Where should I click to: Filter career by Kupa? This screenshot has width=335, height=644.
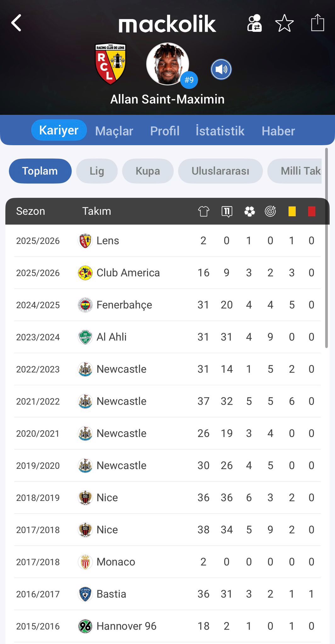click(148, 171)
